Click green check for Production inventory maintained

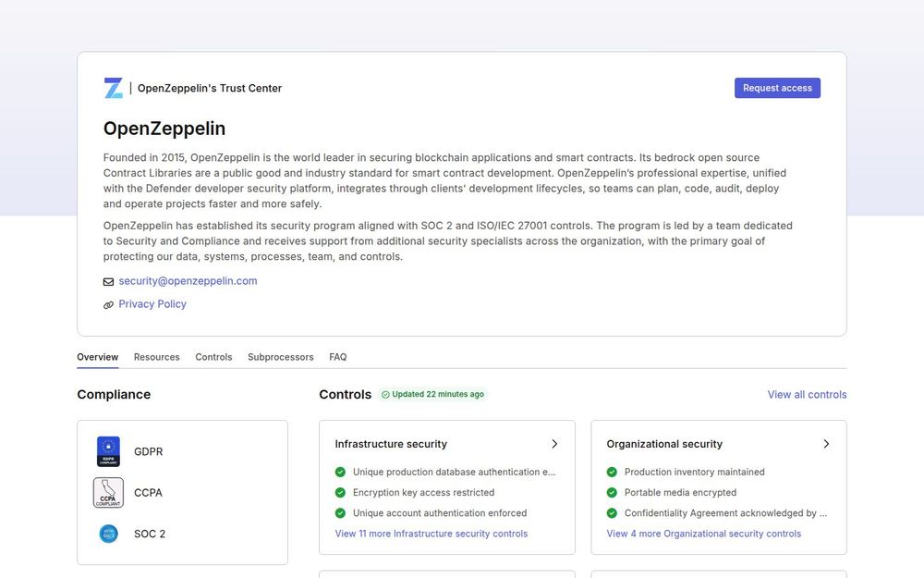(x=612, y=472)
